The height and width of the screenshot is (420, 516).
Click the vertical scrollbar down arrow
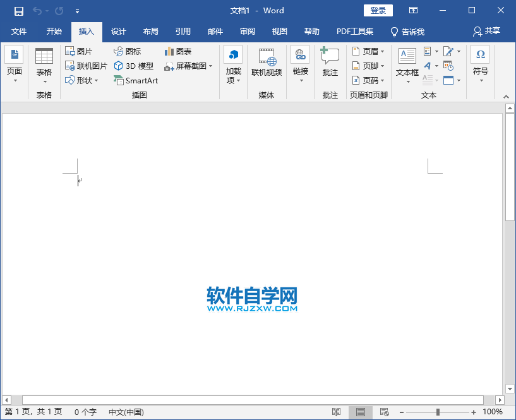510,388
